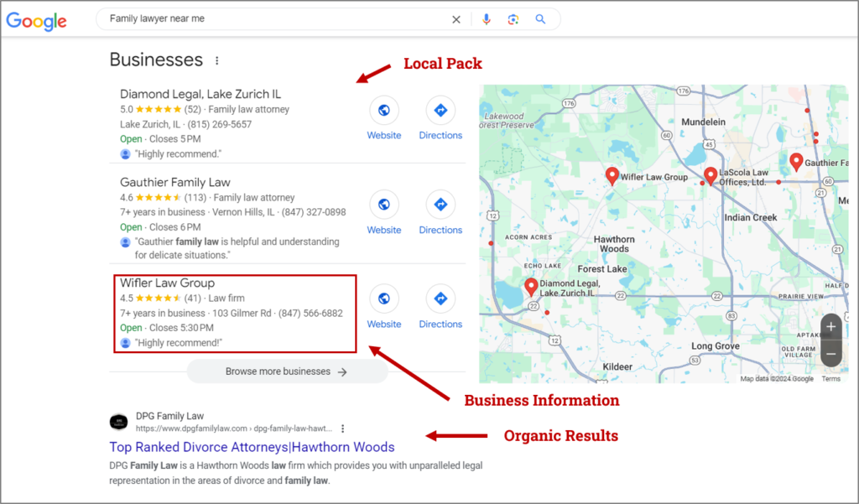Open the Website icon for Wifler Law Group

click(383, 299)
